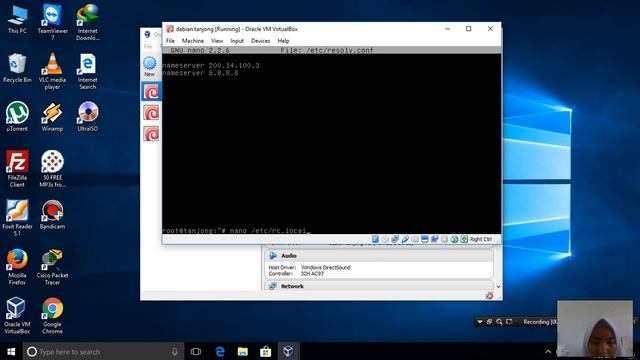Viewport: 640px width, 360px height.
Task: Open Oracle VM VirtualBox desktop shortcut
Action: point(17,316)
